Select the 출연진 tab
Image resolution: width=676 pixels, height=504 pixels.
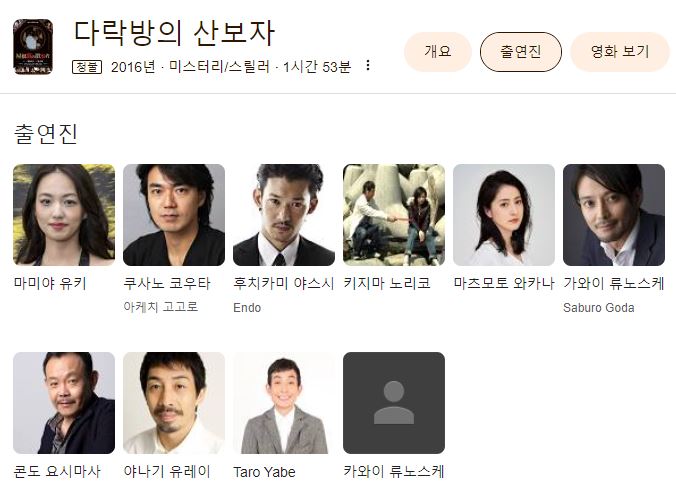point(521,52)
